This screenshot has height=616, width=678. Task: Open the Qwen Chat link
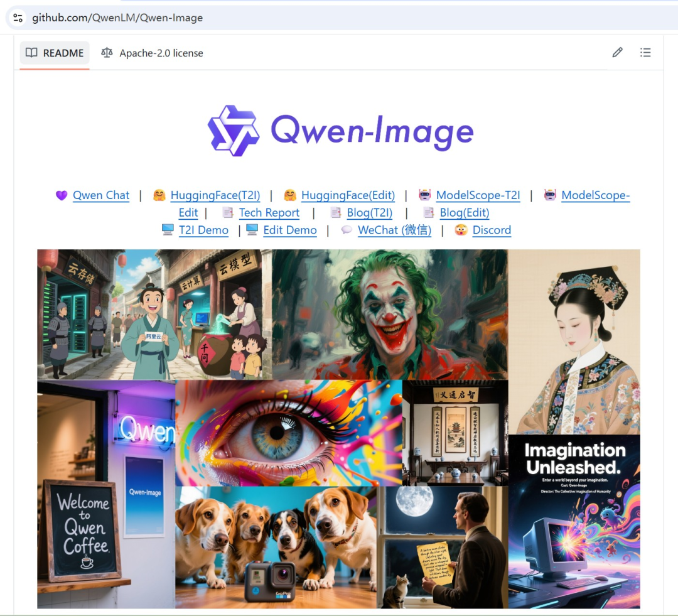coord(100,195)
